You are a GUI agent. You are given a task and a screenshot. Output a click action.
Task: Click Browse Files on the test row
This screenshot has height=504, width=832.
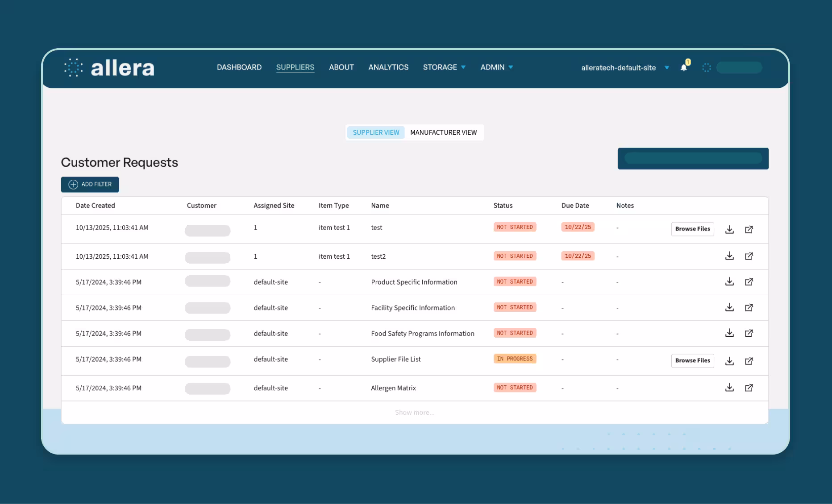coord(692,229)
